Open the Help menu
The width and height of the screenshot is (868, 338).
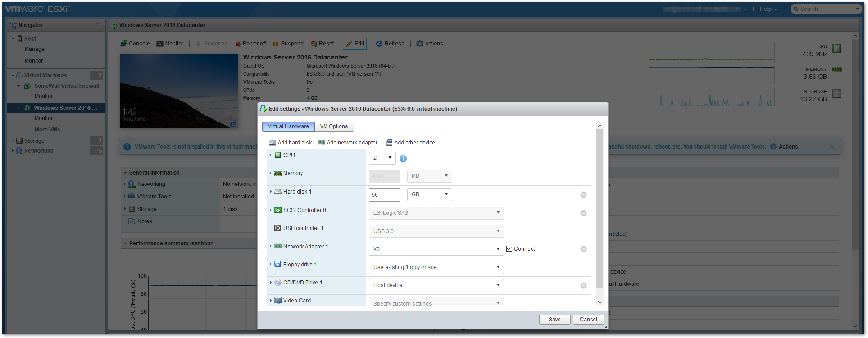[x=768, y=9]
